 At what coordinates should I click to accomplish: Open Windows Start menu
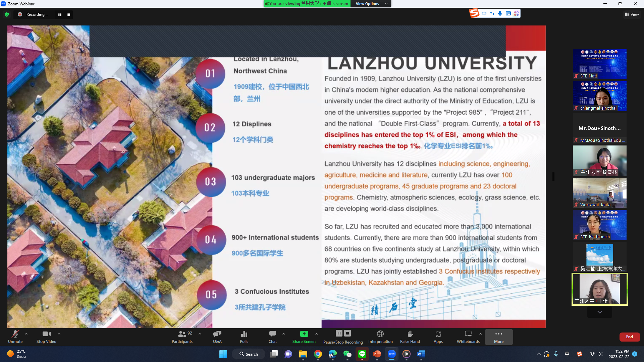coord(223,354)
